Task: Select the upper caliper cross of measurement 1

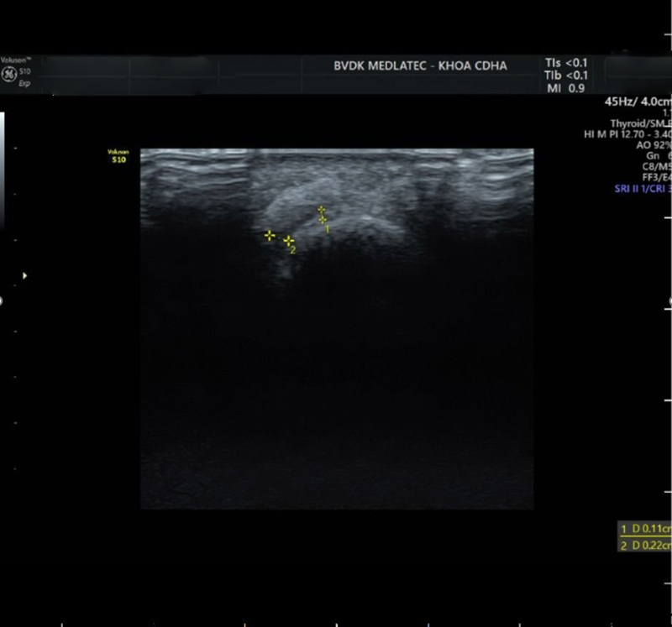Action: (321, 209)
